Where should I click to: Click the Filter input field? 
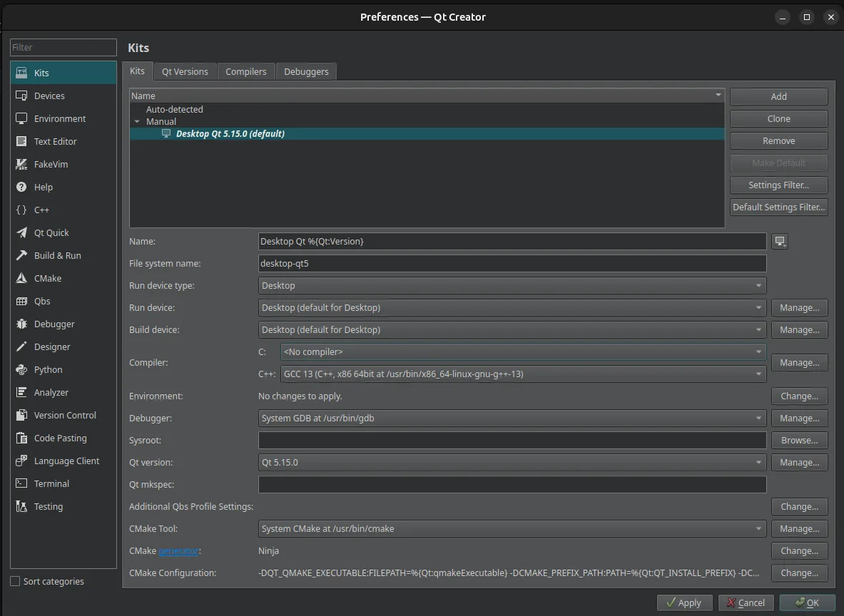pyautogui.click(x=63, y=47)
